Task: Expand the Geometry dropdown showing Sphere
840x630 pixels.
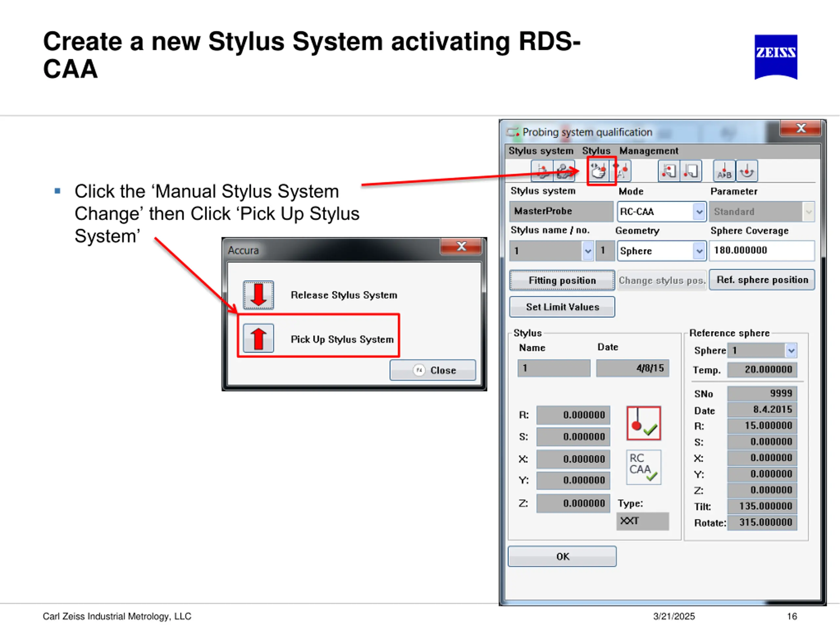Action: pyautogui.click(x=699, y=251)
